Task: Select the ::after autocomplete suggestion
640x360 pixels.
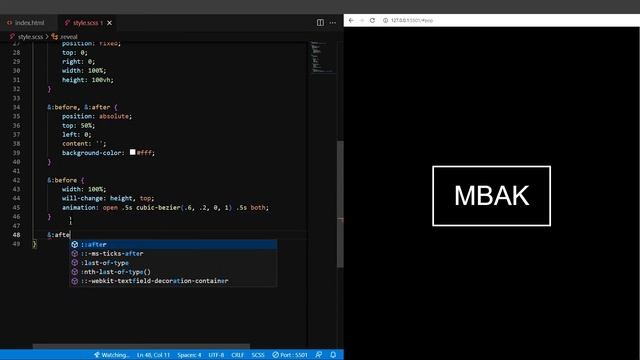Action: (x=173, y=244)
